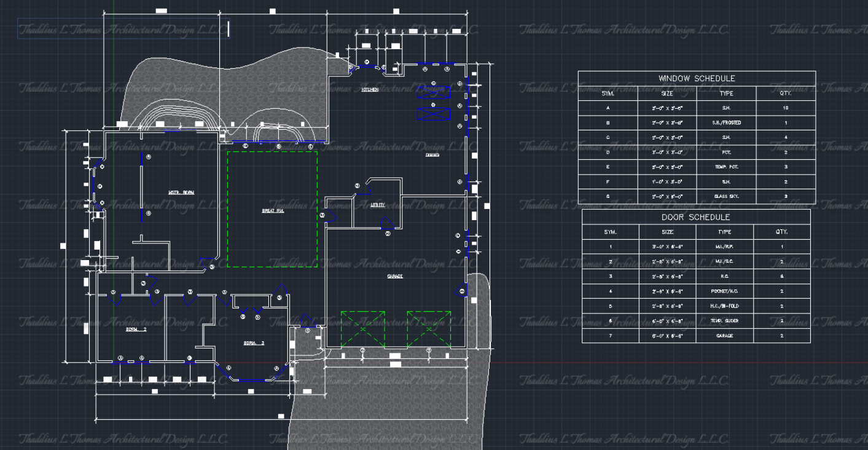Image resolution: width=868 pixels, height=450 pixels.
Task: Pick the BDRM. 2 room label
Action: click(136, 330)
